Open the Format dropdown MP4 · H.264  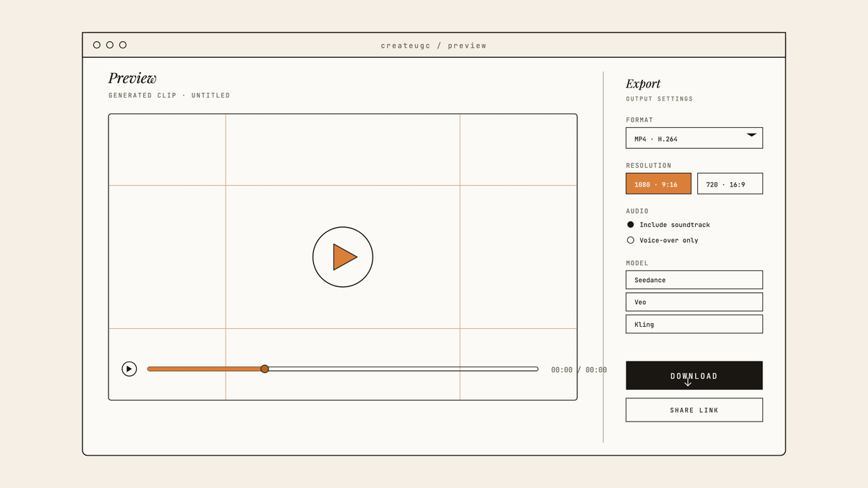click(694, 138)
